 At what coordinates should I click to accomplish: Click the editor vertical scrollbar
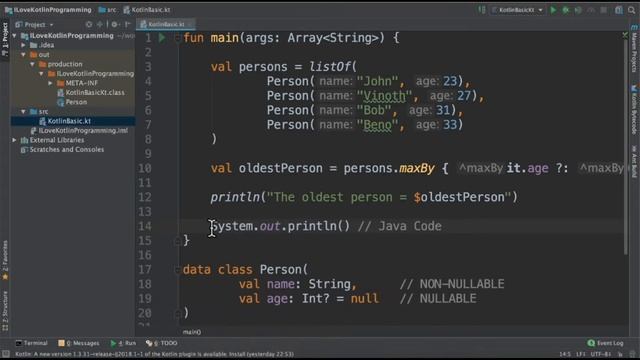(626, 147)
